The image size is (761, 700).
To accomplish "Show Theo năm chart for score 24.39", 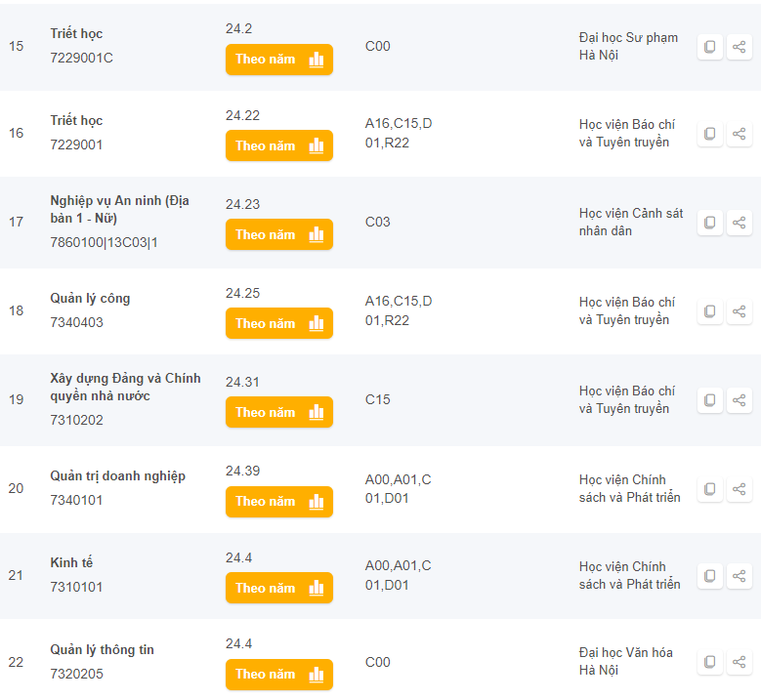I will [279, 501].
